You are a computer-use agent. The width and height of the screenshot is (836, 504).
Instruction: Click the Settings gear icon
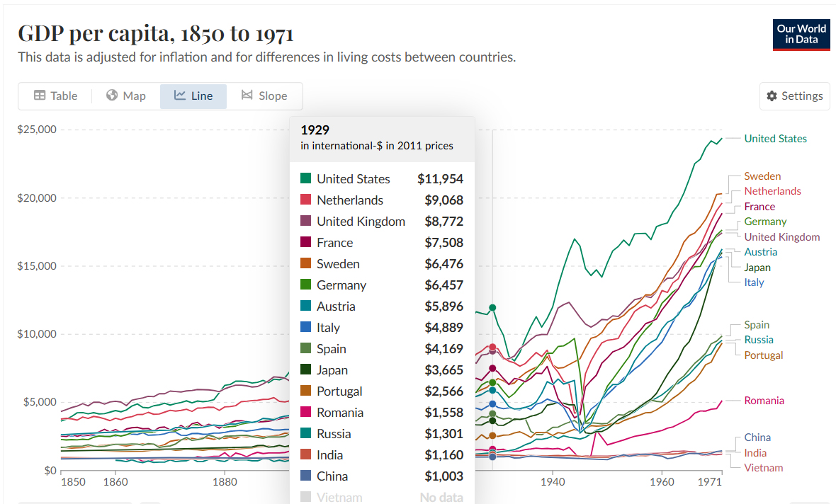(772, 96)
